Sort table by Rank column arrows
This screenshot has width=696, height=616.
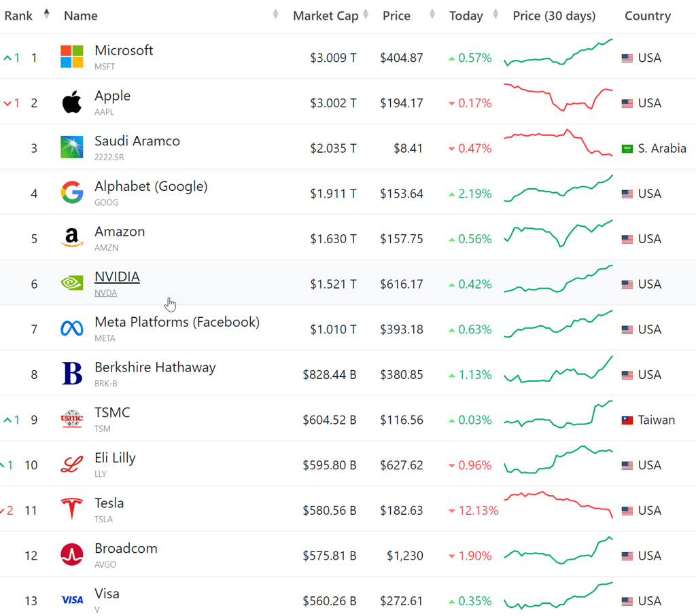[x=46, y=14]
